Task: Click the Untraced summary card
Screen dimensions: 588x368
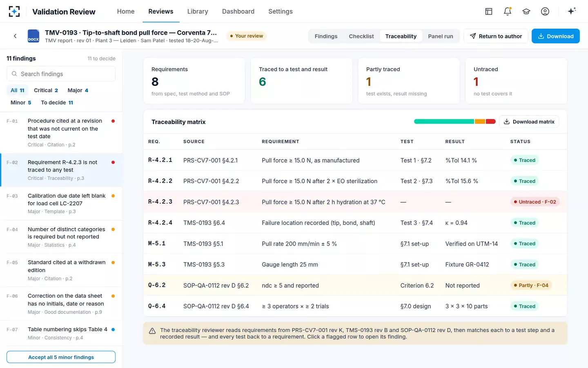Action: click(x=516, y=81)
